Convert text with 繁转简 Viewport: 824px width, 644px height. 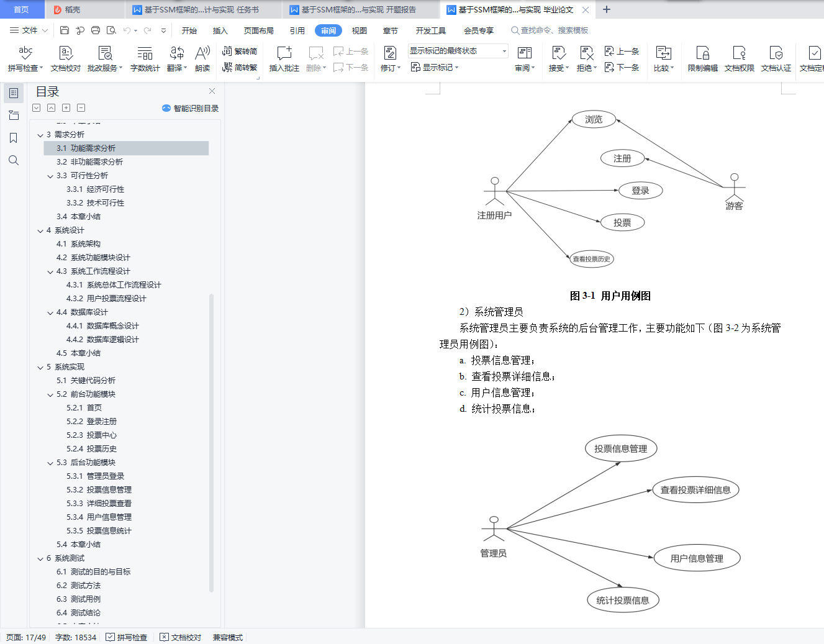(240, 51)
